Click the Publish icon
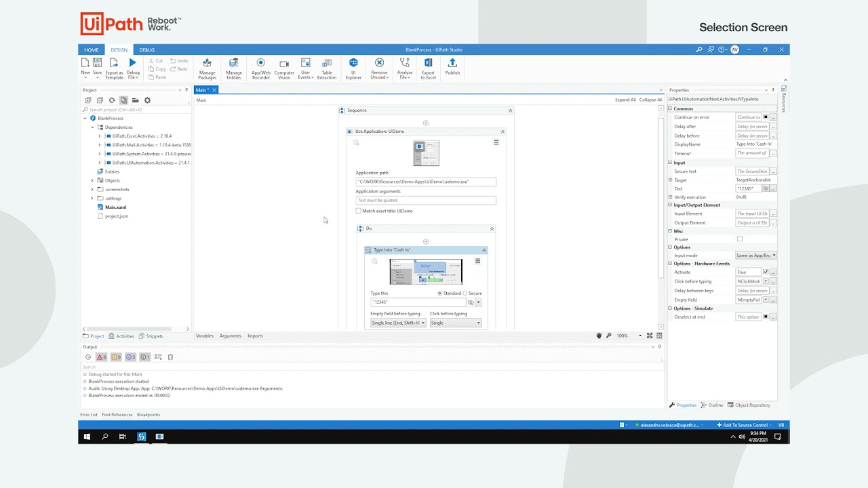 click(452, 63)
